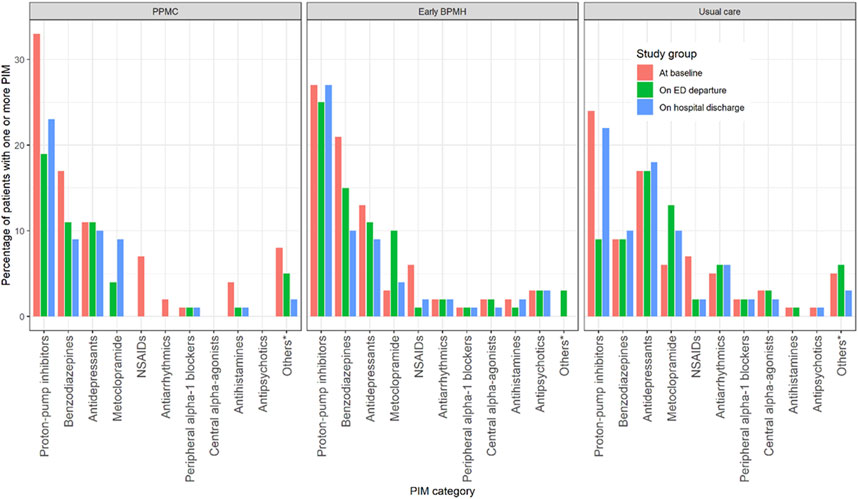
Task: Click the y-axis tick label 20
Action: coord(19,146)
